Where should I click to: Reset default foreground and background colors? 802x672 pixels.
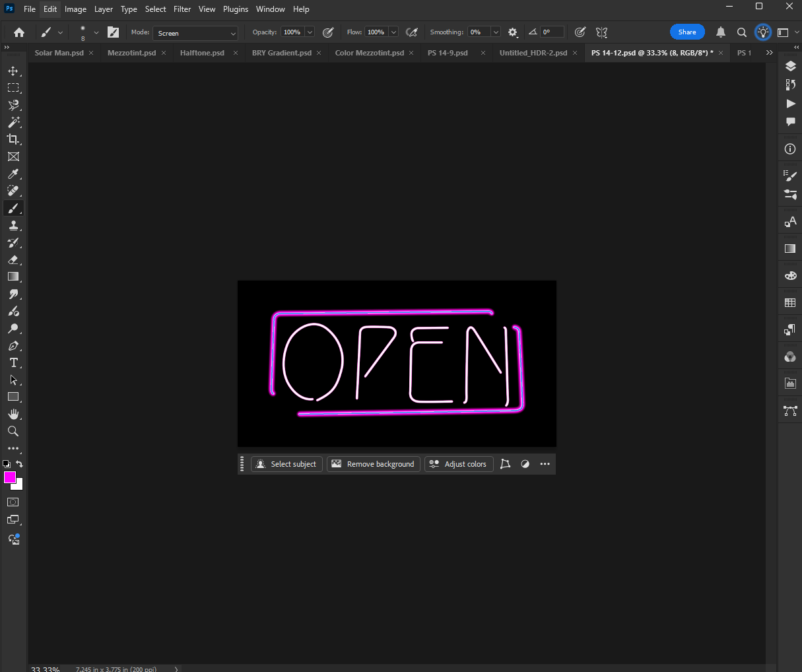click(x=7, y=464)
